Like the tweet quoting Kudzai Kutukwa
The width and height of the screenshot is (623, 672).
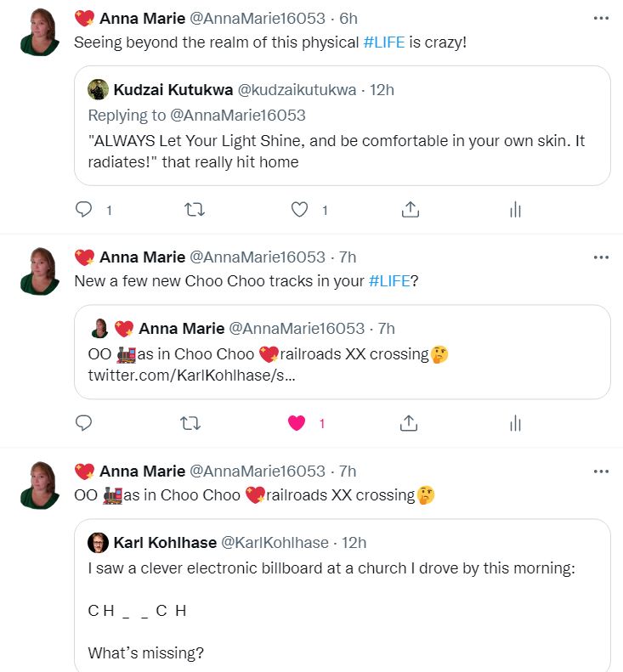pyautogui.click(x=299, y=210)
